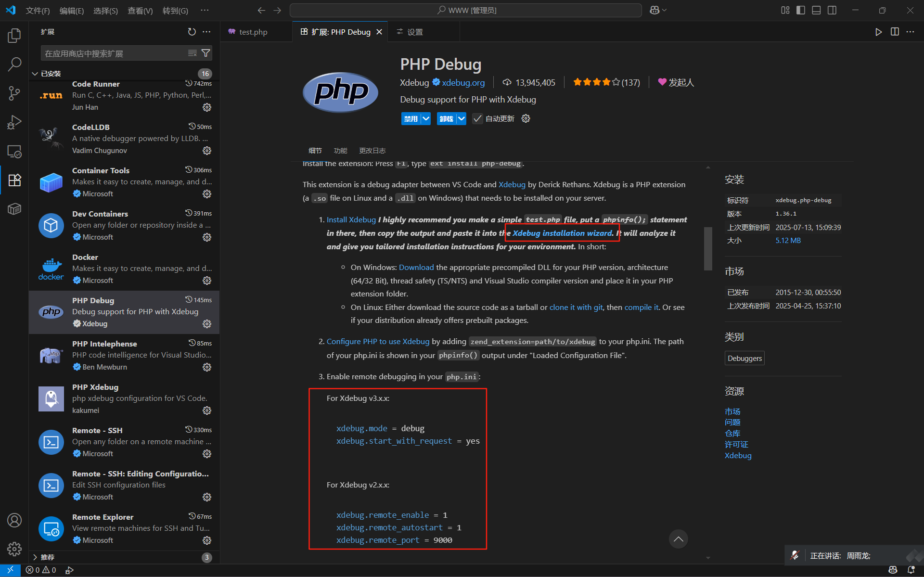
Task: Open Docker extension manage gear
Action: [x=207, y=281]
